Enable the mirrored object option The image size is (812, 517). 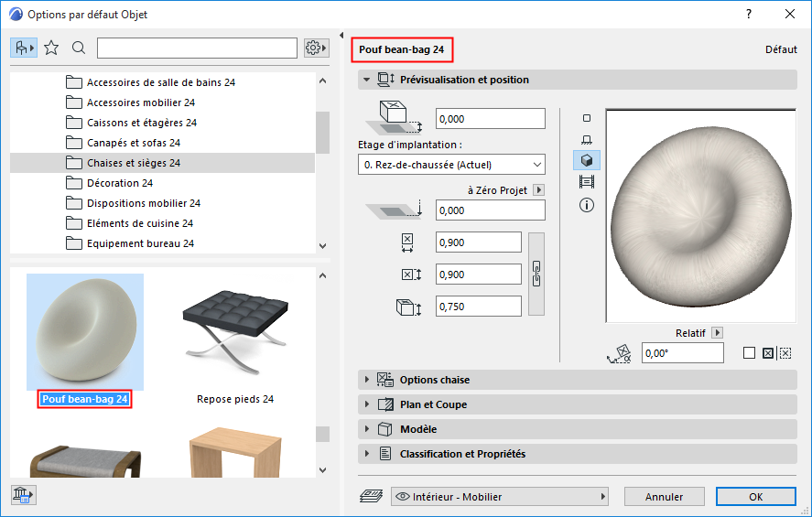(768, 353)
